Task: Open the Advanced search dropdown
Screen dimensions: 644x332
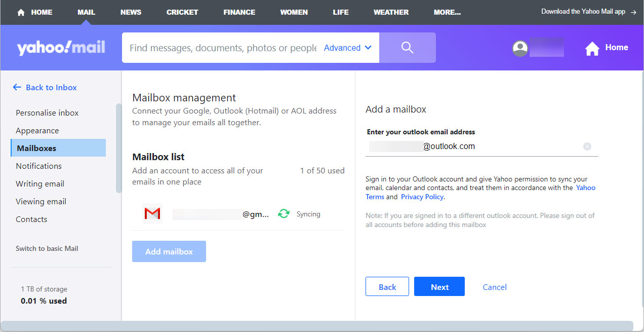Action: (x=347, y=47)
